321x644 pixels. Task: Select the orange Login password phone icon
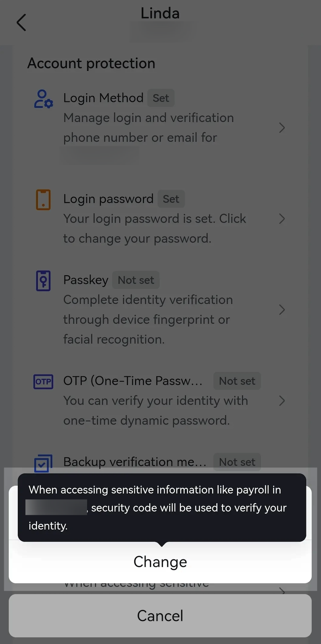43,199
